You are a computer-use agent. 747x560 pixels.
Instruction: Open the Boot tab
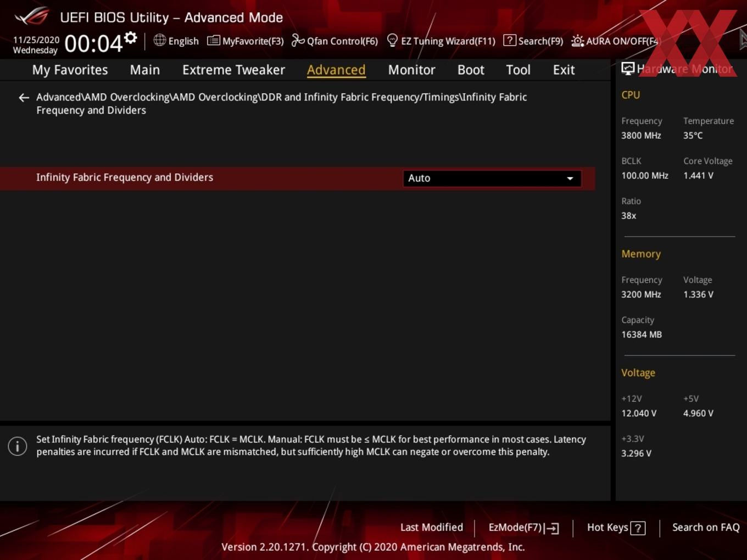tap(471, 70)
